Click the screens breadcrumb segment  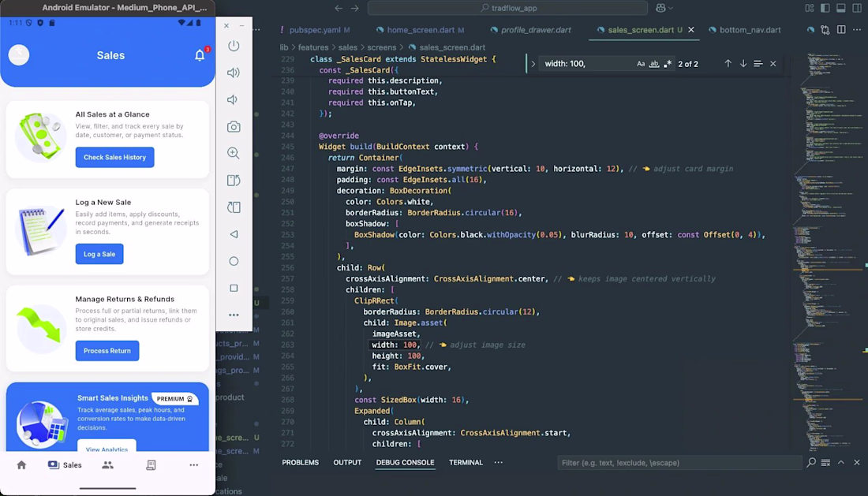click(381, 47)
